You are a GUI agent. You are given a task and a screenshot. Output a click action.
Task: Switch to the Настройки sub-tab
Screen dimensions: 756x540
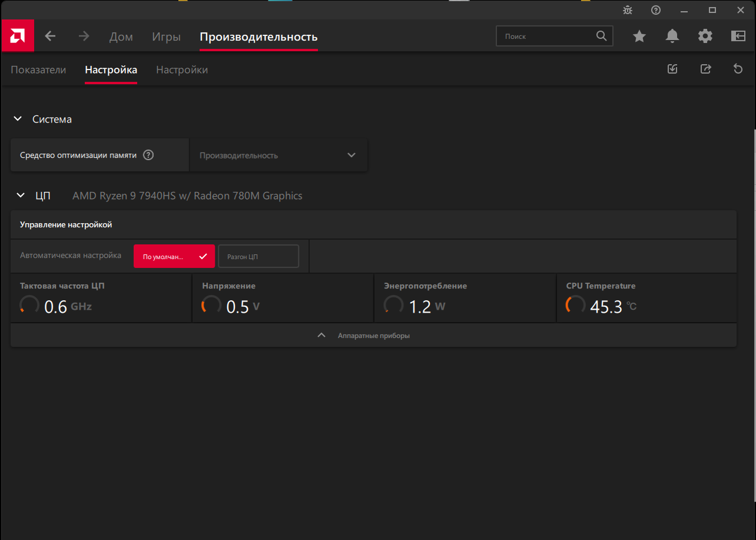182,69
